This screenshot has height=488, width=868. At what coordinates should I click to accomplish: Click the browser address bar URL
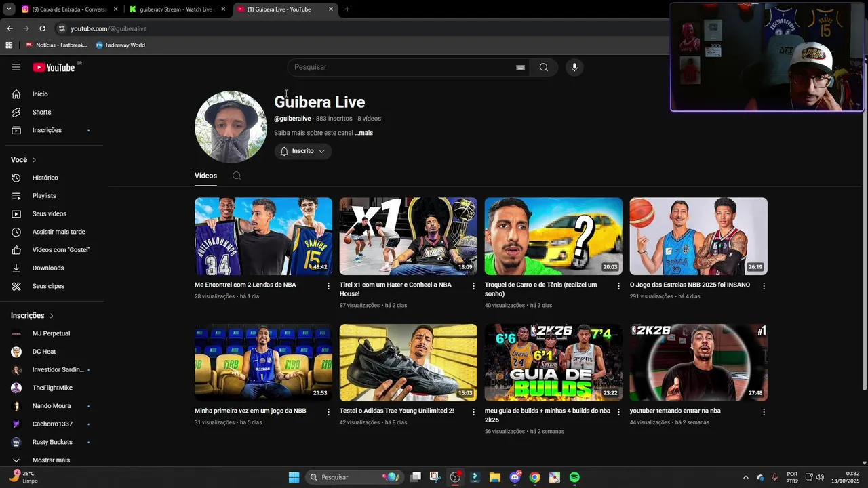click(x=108, y=28)
